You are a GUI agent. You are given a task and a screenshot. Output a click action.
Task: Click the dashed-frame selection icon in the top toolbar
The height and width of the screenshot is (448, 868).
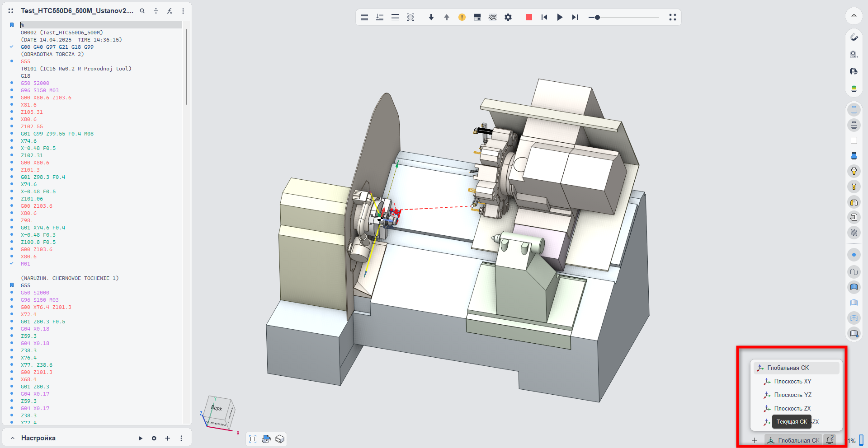coord(410,17)
